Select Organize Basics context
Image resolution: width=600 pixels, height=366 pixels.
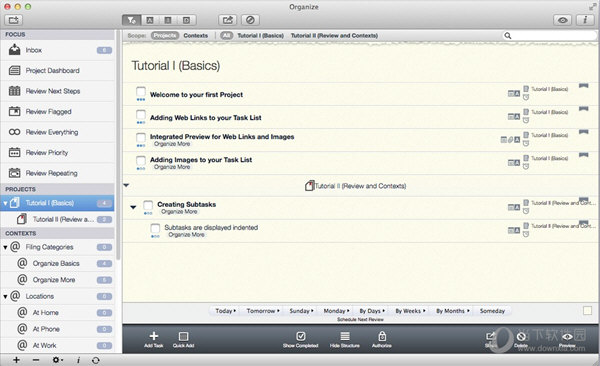coord(57,263)
